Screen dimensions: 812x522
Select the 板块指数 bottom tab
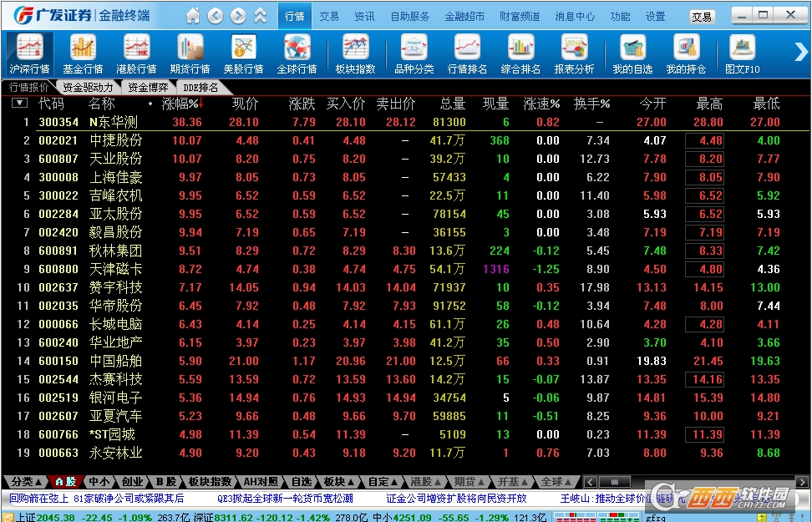click(210, 482)
